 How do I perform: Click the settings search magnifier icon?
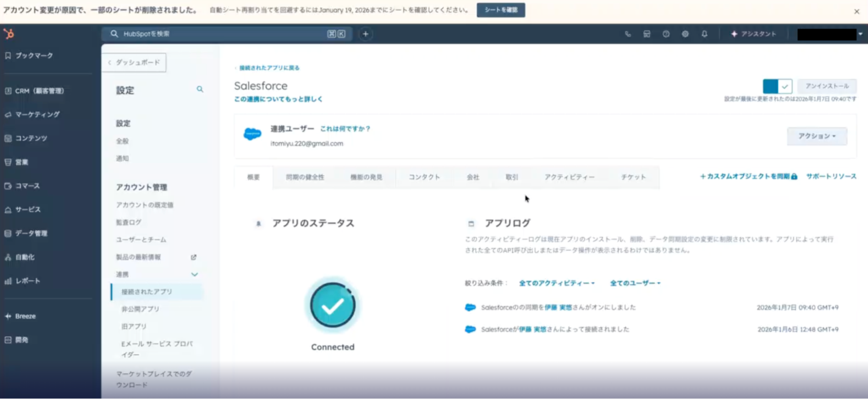pyautogui.click(x=200, y=89)
